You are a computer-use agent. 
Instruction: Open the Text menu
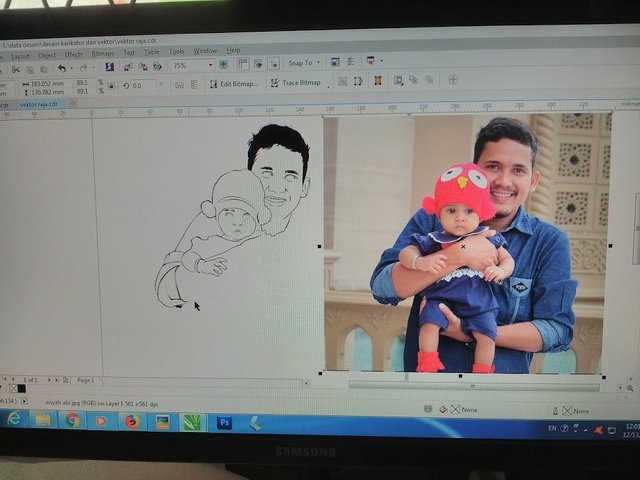click(x=129, y=53)
